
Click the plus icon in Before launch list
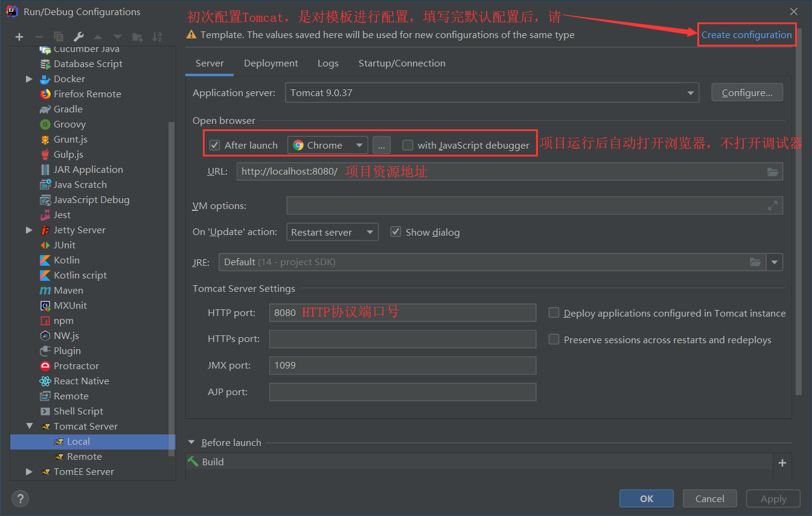pos(782,463)
